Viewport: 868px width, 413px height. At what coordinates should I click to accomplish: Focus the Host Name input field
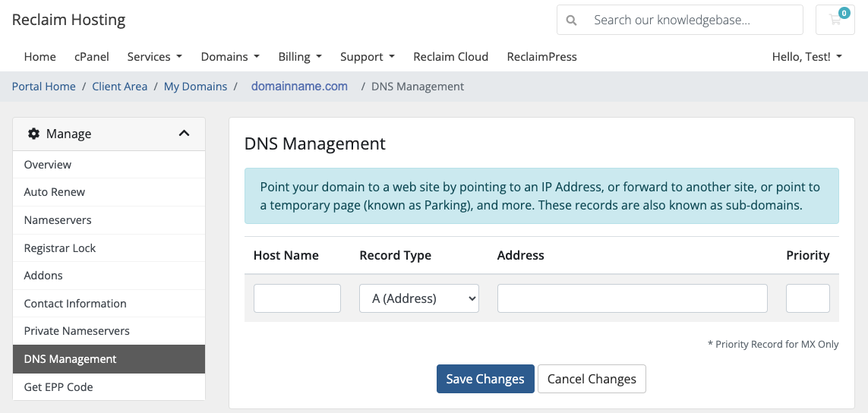[297, 298]
